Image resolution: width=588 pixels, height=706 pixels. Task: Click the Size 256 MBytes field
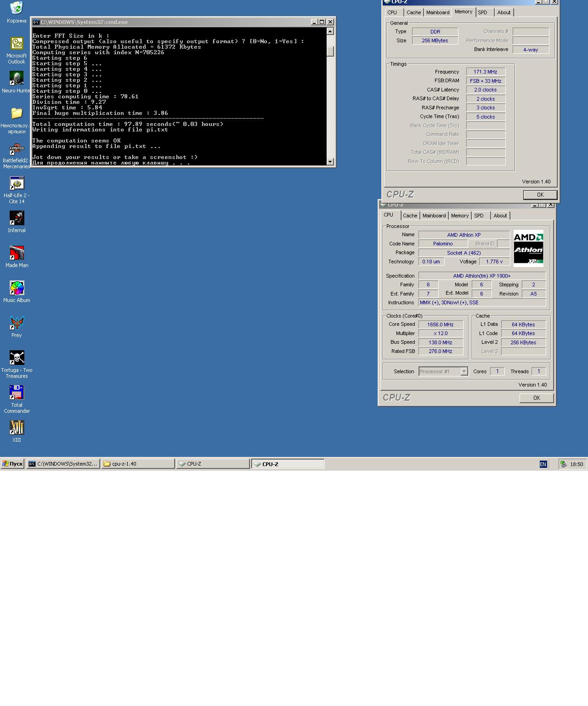click(435, 40)
